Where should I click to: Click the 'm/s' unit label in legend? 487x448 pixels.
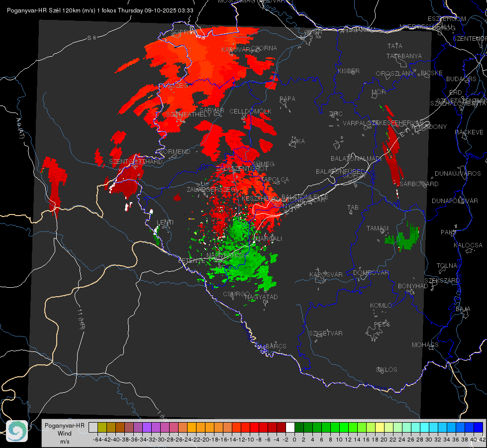(65, 442)
